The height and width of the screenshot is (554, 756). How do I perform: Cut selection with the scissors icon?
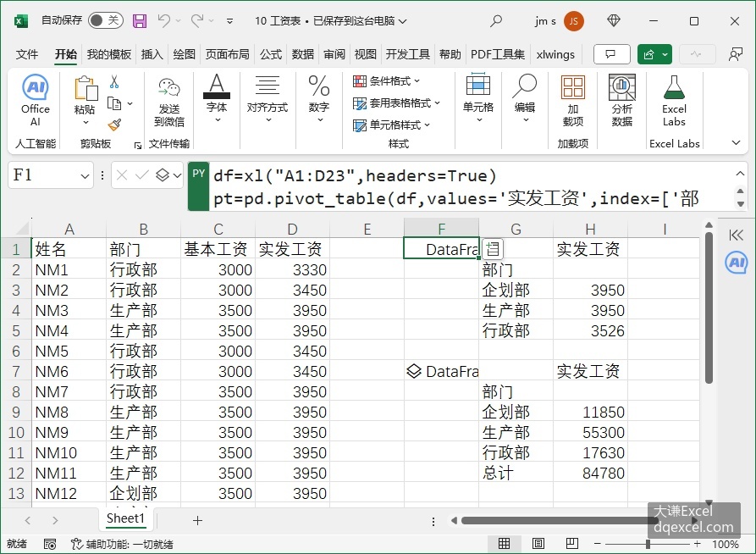coord(114,81)
